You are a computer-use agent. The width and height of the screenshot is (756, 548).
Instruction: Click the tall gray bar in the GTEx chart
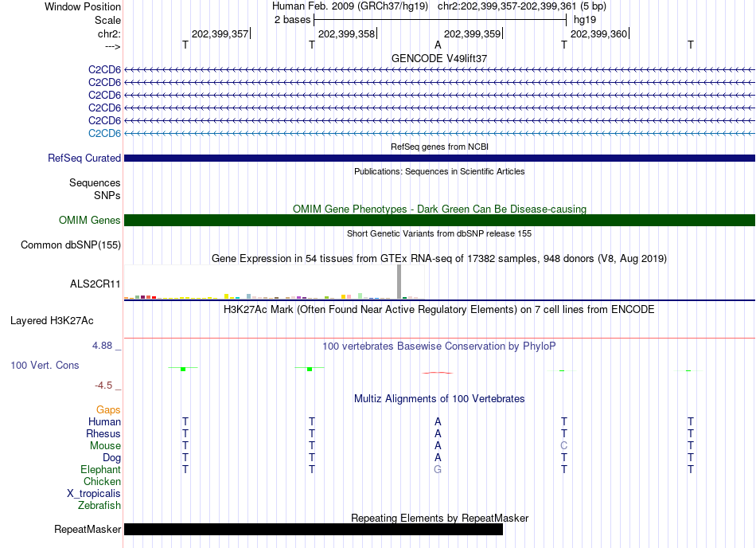[x=399, y=282]
